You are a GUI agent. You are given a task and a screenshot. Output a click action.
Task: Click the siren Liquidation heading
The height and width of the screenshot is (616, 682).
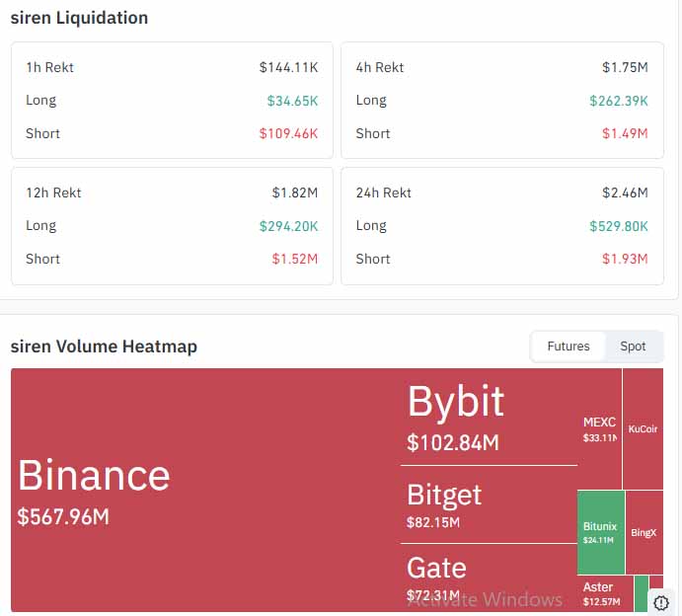coord(79,18)
